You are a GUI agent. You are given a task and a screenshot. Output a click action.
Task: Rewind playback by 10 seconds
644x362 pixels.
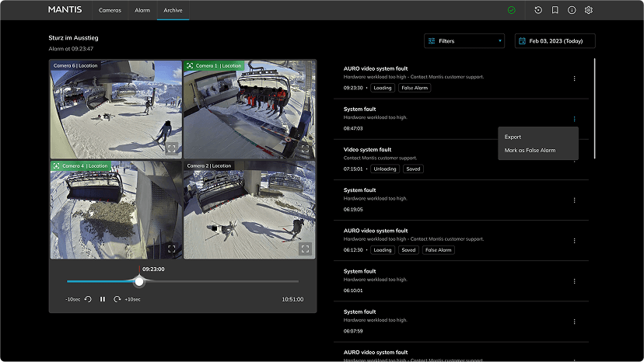(x=87, y=299)
